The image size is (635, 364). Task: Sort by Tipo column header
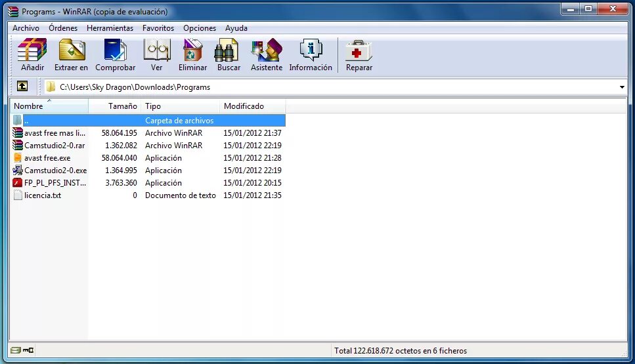pos(179,106)
